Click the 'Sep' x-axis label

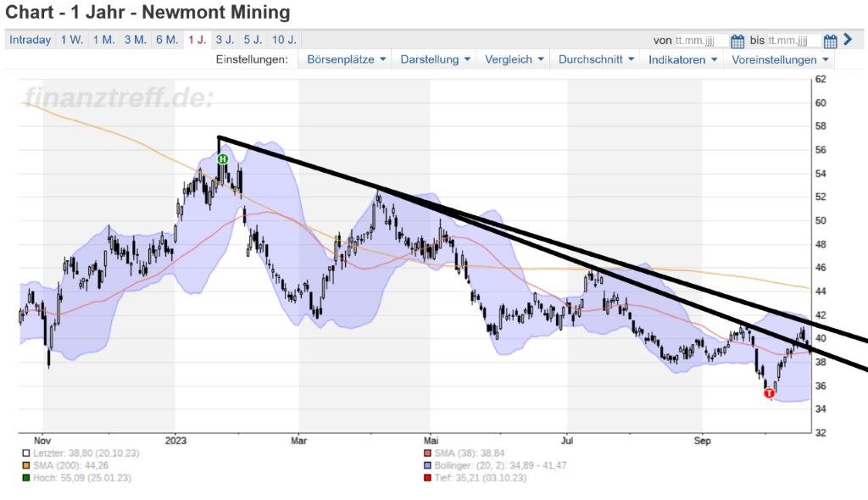[x=703, y=441]
